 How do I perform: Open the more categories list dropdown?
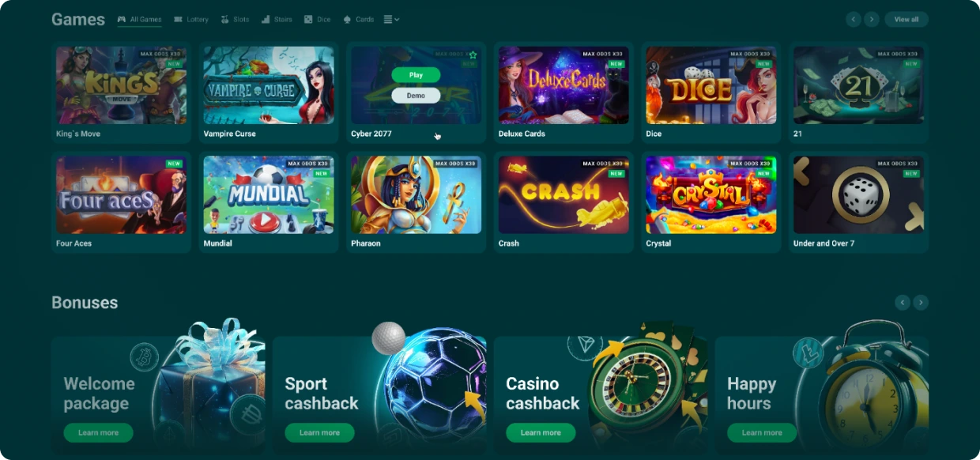point(391,19)
